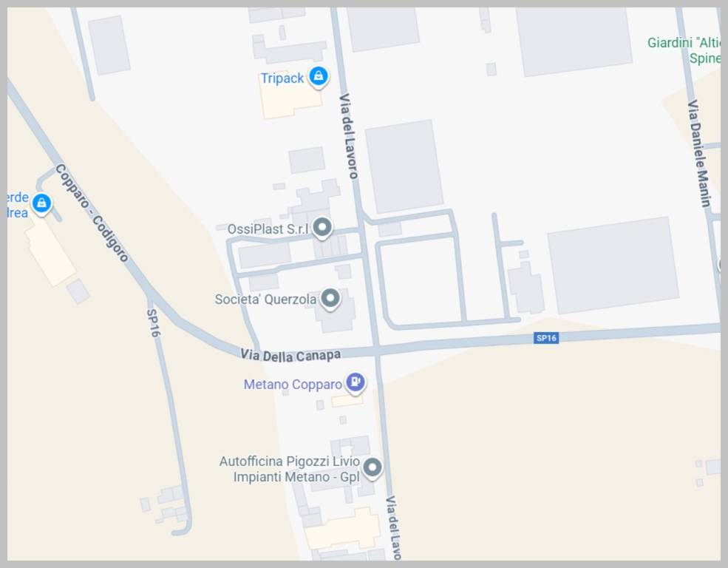Image resolution: width=728 pixels, height=568 pixels.
Task: Click the Giardini green park label
Action: 684,50
